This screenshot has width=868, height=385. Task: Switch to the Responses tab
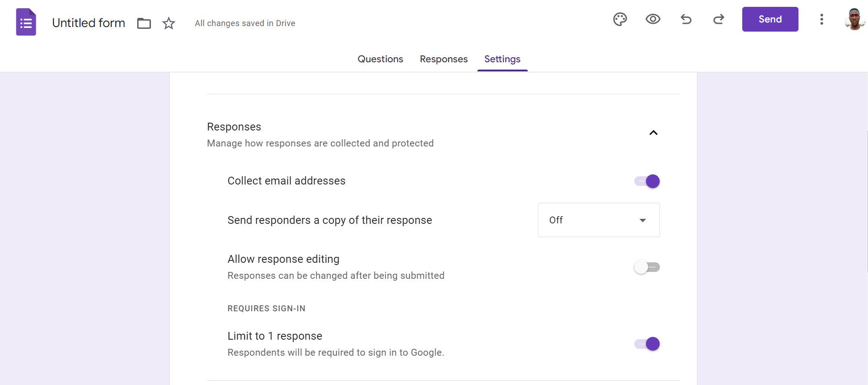444,59
